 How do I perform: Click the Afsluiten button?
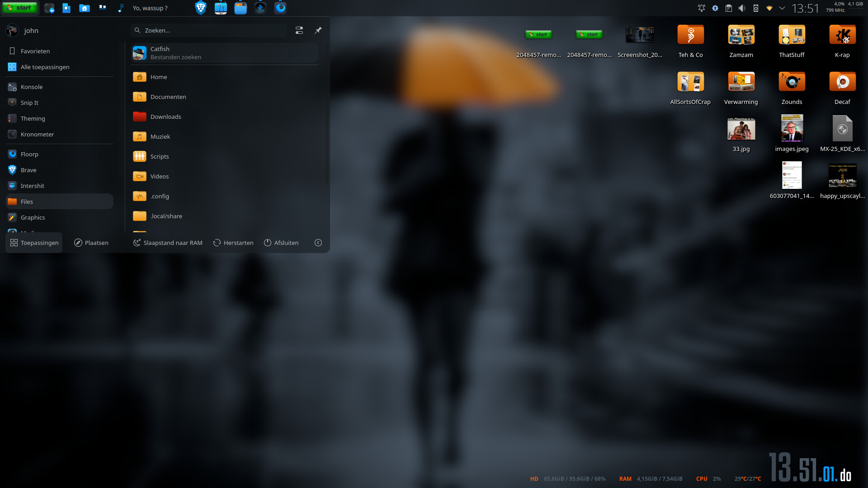pos(281,243)
